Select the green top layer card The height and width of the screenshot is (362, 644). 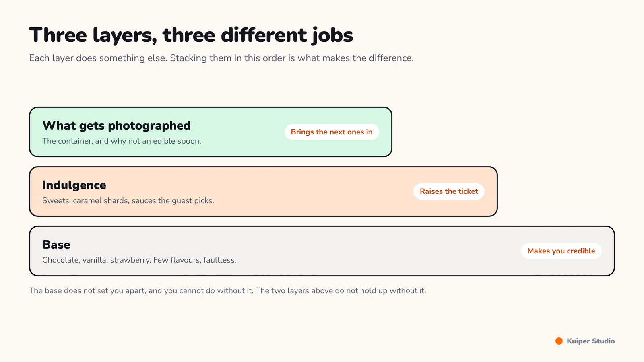coord(211,132)
